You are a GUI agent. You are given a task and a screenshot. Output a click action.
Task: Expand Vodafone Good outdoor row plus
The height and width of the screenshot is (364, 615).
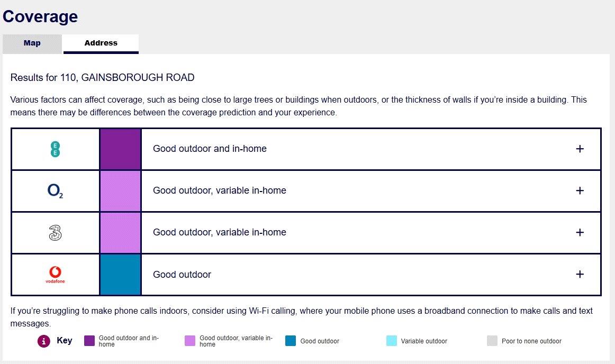point(580,274)
